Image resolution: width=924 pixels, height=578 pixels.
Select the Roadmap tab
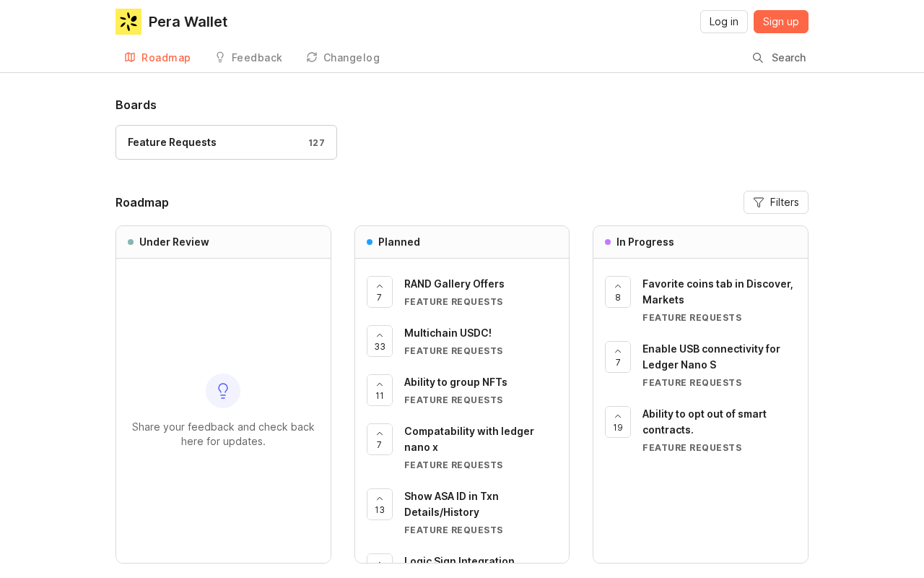click(157, 58)
